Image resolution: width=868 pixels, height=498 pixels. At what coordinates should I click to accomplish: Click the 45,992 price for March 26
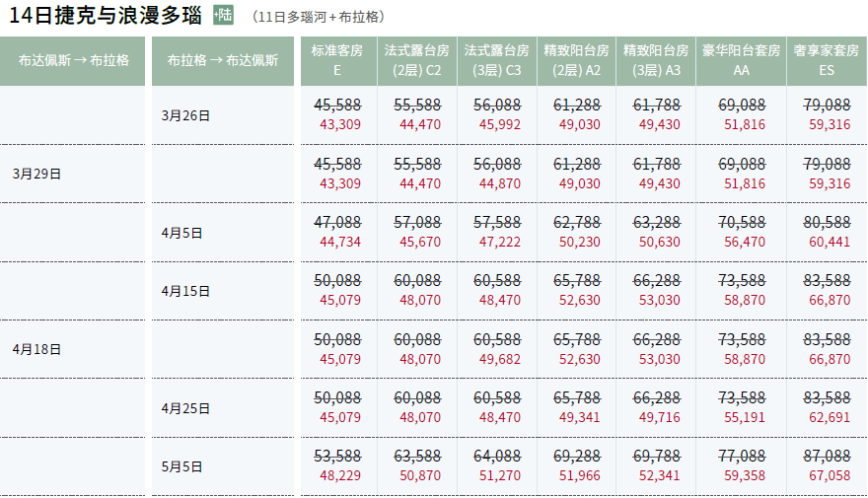tap(499, 125)
